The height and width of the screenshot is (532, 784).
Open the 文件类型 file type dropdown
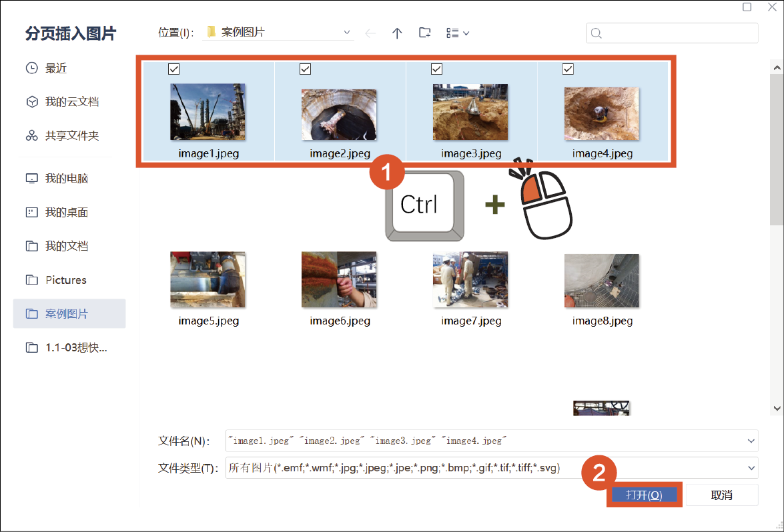point(752,468)
